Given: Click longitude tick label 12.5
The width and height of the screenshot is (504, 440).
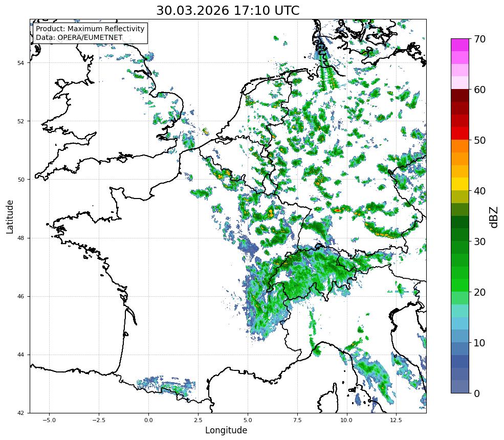Looking at the screenshot, I should coord(396,420).
